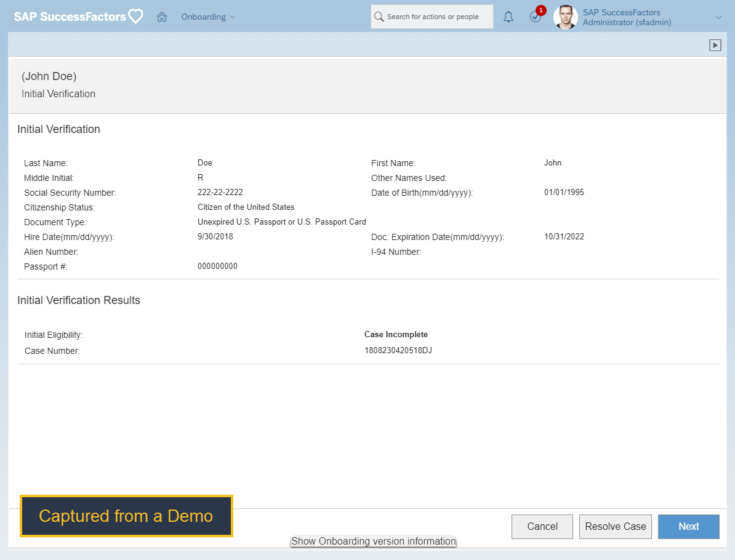Expand the user account menu chevron
735x560 pixels.
click(718, 17)
